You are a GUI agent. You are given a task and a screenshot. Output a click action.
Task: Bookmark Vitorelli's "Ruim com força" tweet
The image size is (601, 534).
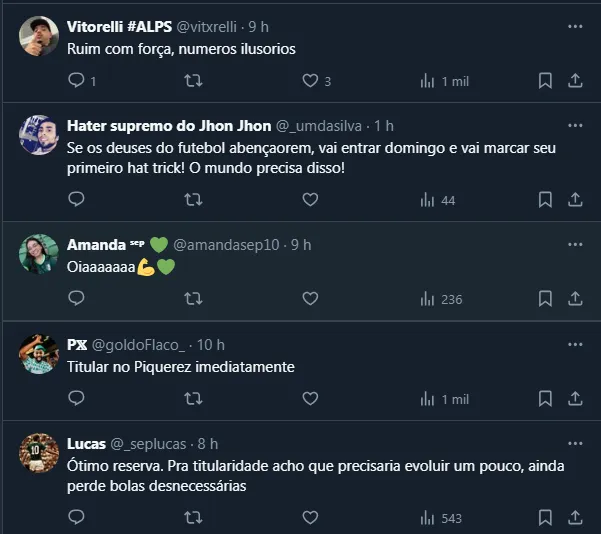[x=545, y=81]
